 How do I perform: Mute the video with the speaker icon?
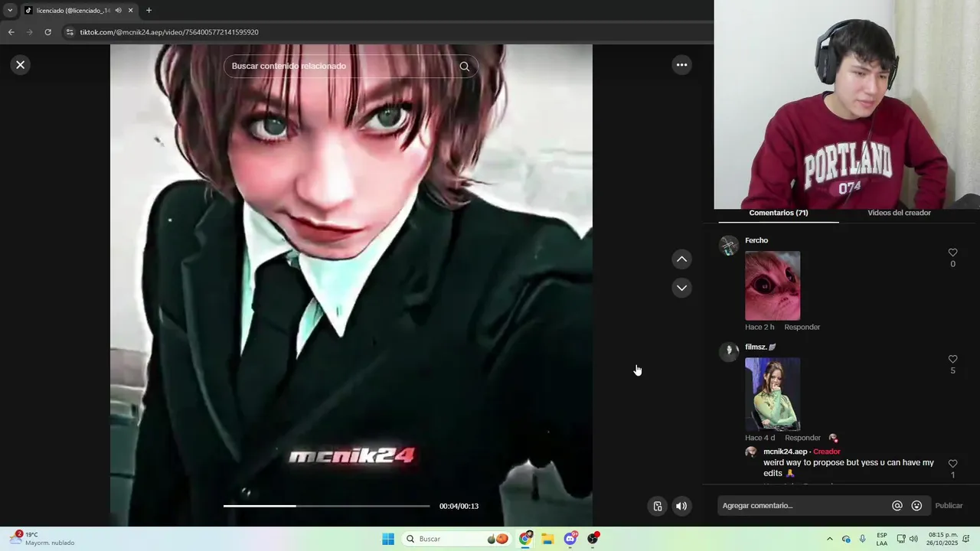681,506
